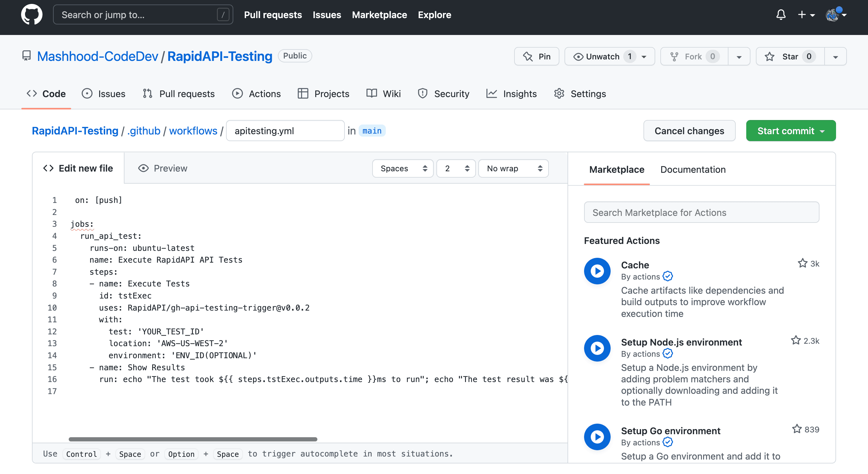Click verified badge under Setup Node.js

point(667,354)
